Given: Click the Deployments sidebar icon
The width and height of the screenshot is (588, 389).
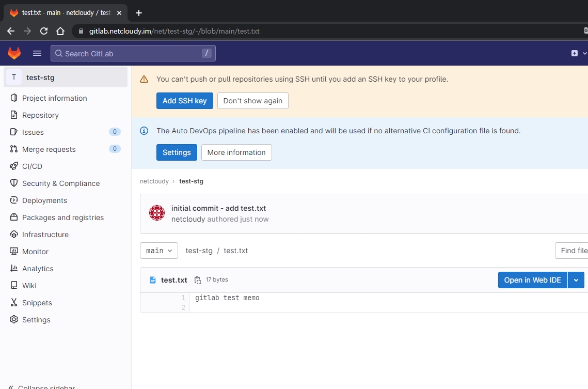Looking at the screenshot, I should tap(14, 200).
